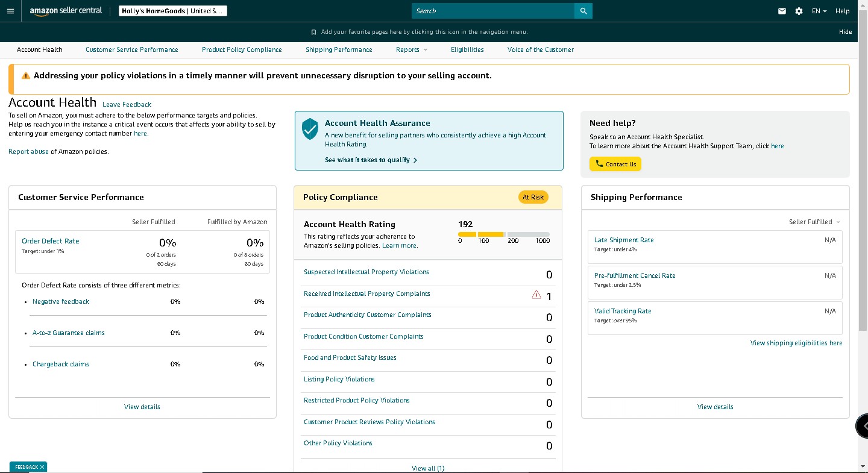
Task: Click the Policy Compliance card heading
Action: coord(341,197)
